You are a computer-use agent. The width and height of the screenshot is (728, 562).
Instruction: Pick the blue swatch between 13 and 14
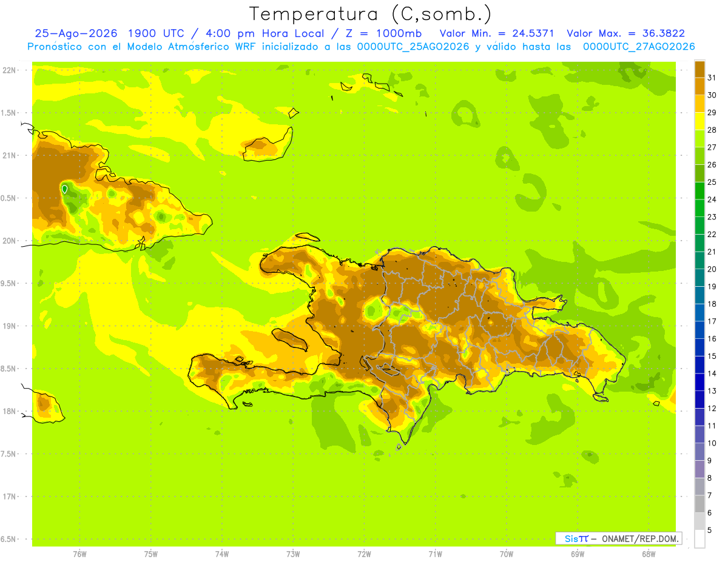pyautogui.click(x=699, y=383)
